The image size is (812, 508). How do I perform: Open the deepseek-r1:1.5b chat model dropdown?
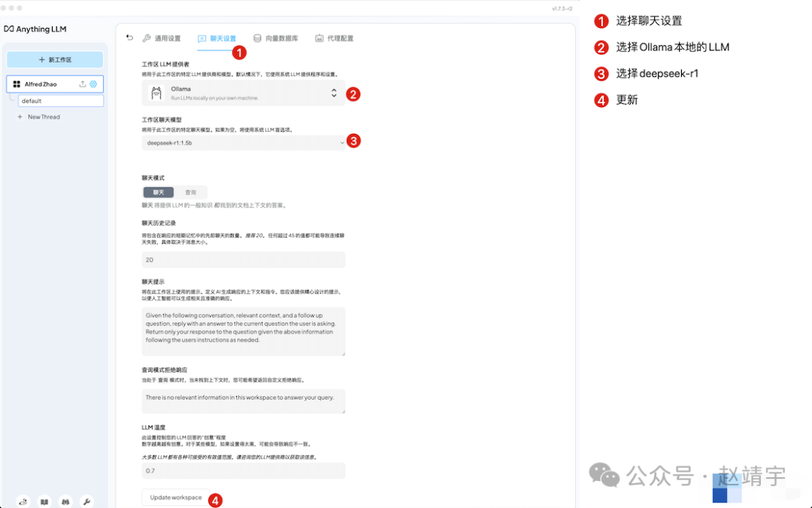click(x=244, y=143)
